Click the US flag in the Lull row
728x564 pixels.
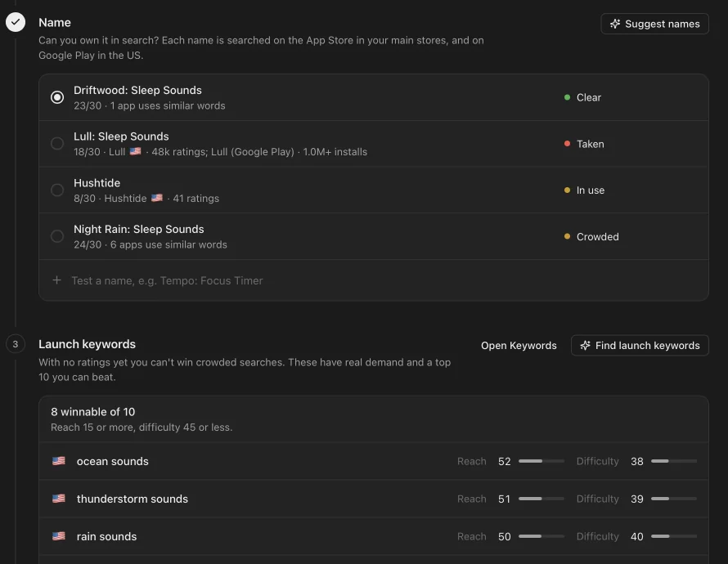pos(135,151)
